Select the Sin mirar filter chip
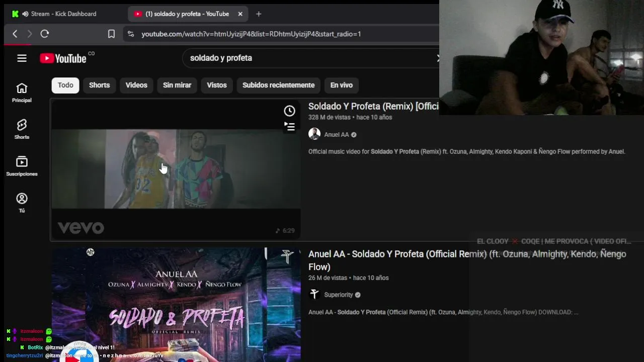This screenshot has width=644, height=362. (x=177, y=85)
